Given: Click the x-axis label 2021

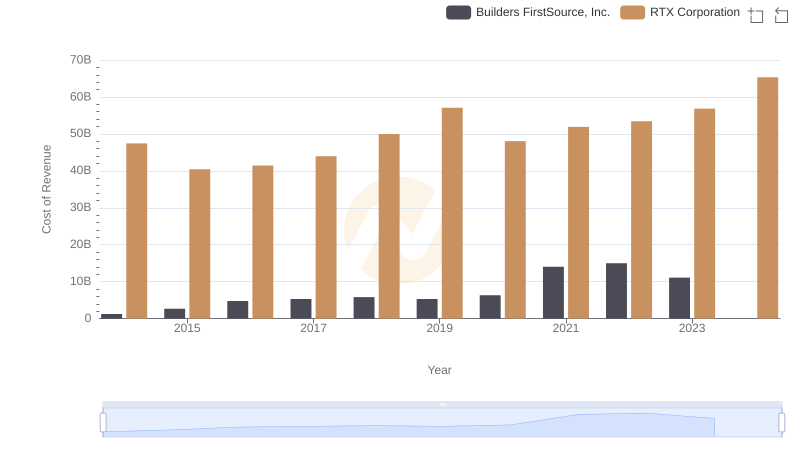Looking at the screenshot, I should 566,328.
